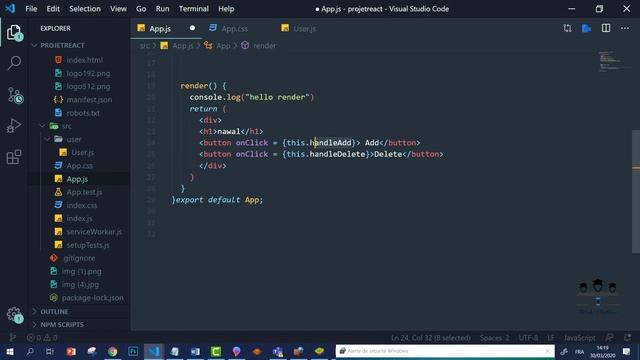
Task: Select the App.js editor tab
Action: [x=166, y=29]
